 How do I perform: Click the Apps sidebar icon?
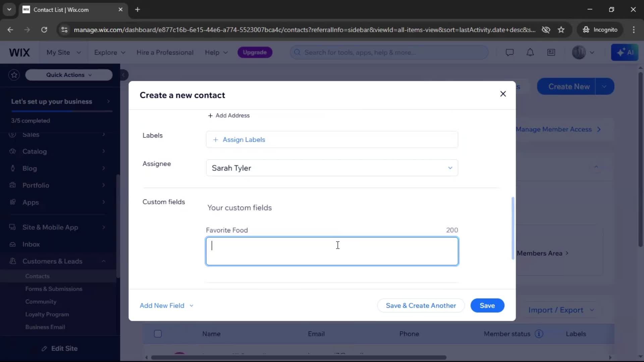[13, 202]
